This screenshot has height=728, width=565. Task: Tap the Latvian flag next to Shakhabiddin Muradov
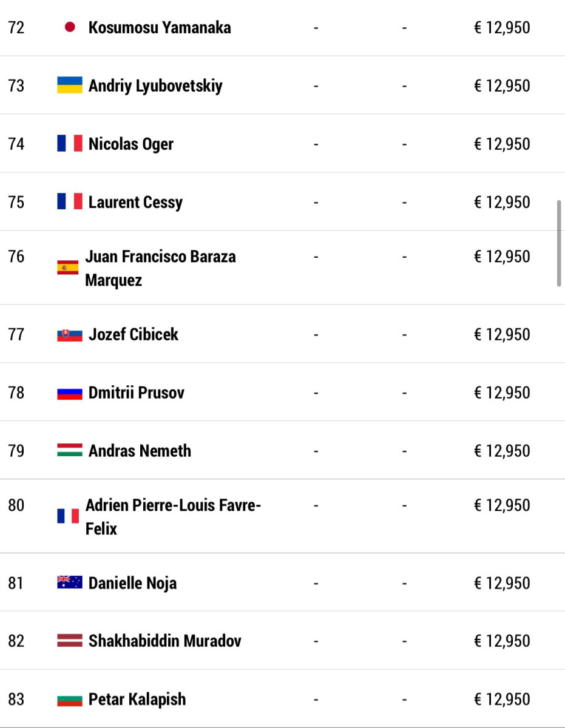coord(70,641)
